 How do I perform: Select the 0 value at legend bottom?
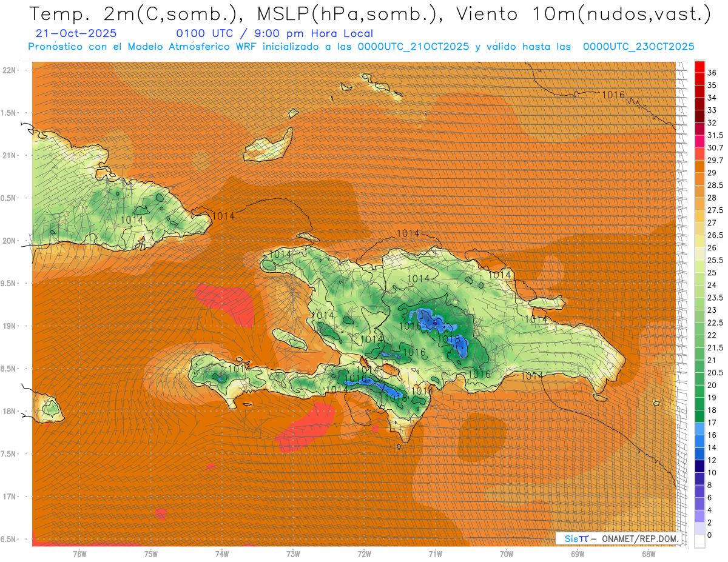click(710, 535)
